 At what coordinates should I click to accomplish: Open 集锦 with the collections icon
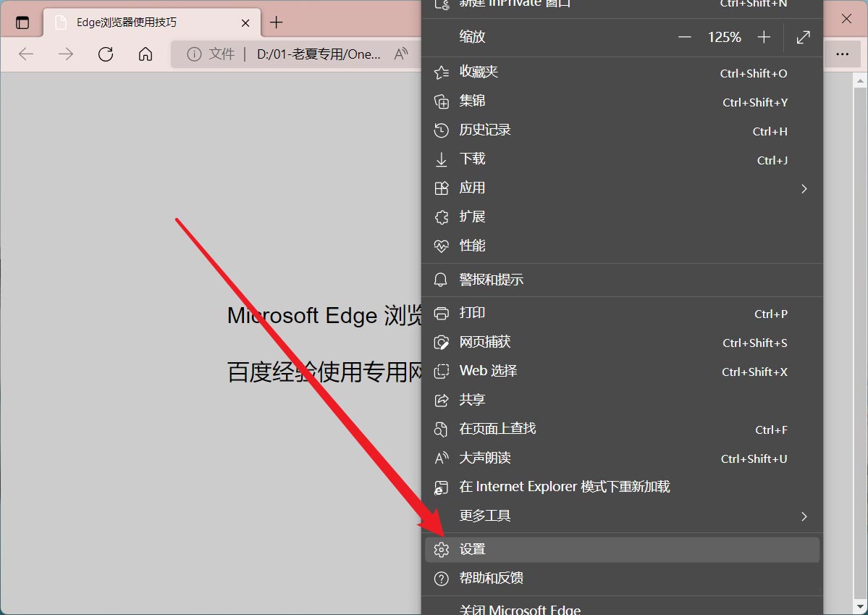(442, 101)
